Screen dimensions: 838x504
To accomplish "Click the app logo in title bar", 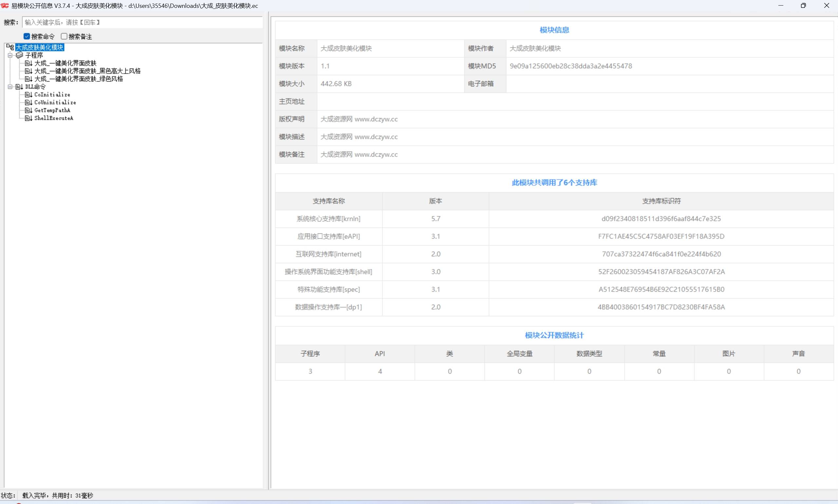I will coord(5,6).
